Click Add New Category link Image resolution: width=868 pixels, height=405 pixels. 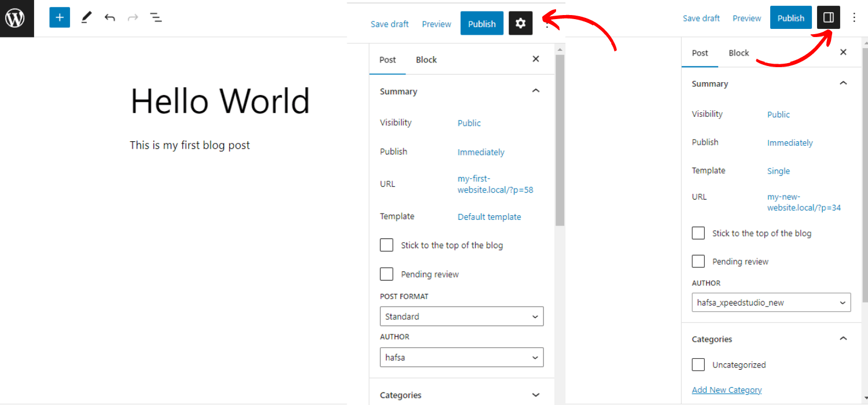pos(727,390)
